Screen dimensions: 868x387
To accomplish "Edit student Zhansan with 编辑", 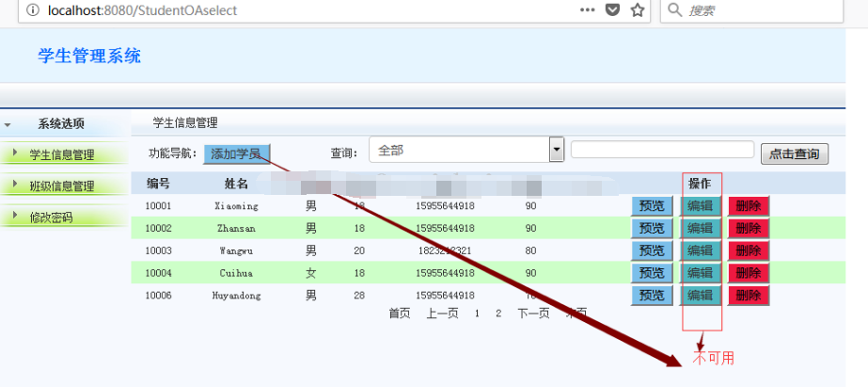I will [x=701, y=228].
